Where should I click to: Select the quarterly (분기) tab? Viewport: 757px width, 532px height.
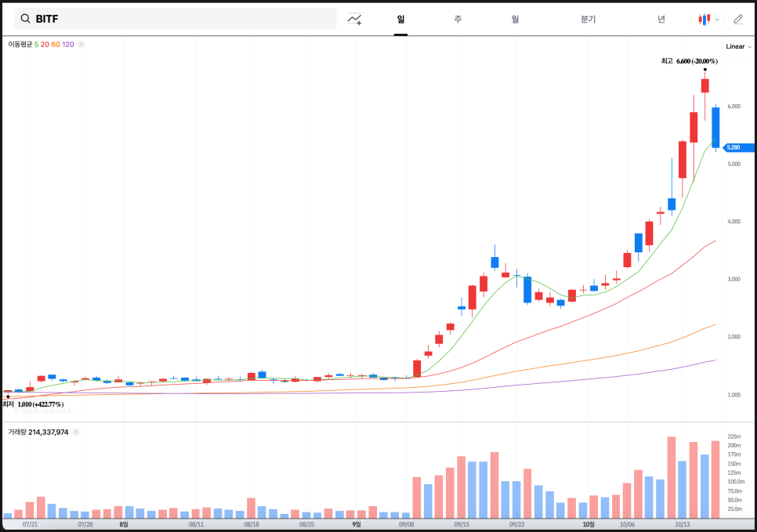[x=588, y=19]
